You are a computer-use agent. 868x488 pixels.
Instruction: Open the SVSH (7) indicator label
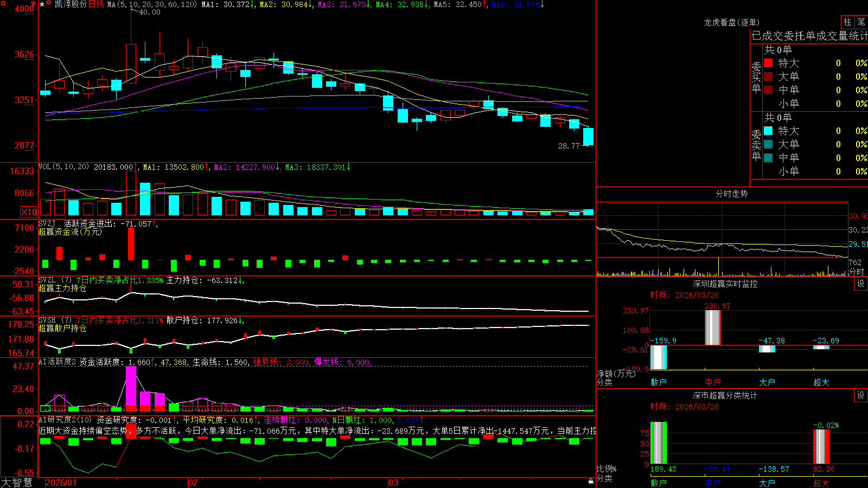(55, 320)
